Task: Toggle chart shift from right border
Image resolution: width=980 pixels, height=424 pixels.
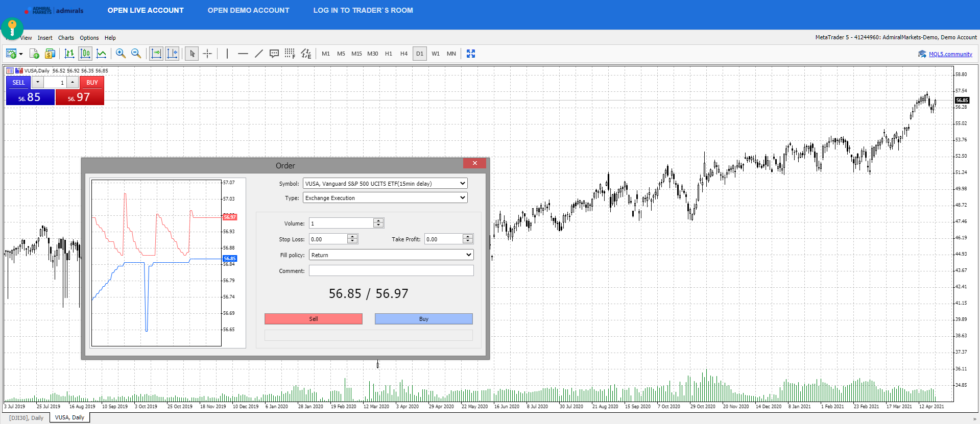Action: pyautogui.click(x=172, y=54)
